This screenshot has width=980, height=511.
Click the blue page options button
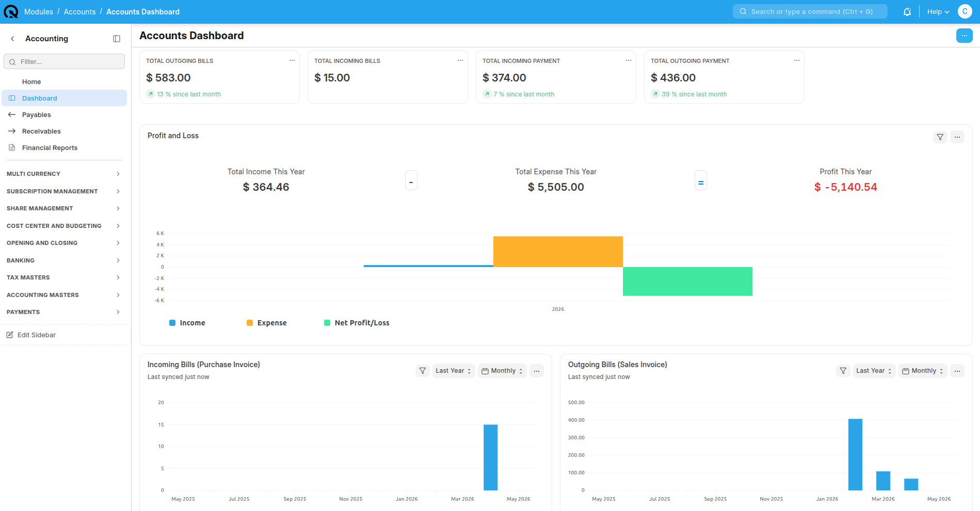click(964, 36)
